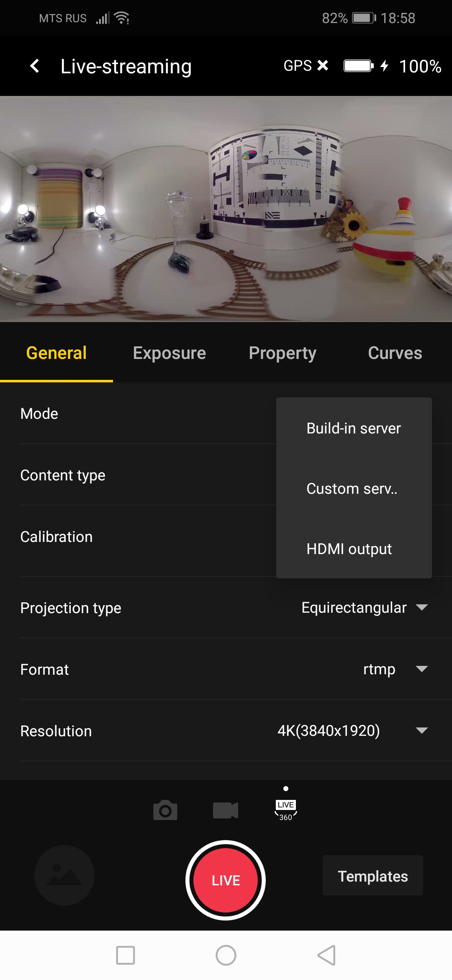
Task: Expand the Projection type dropdown
Action: tap(364, 608)
